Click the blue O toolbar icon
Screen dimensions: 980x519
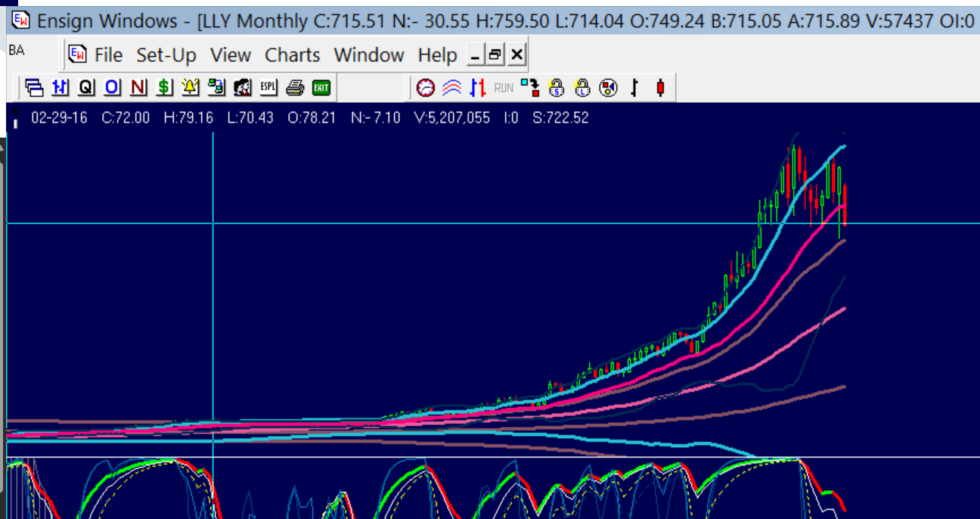[x=112, y=88]
